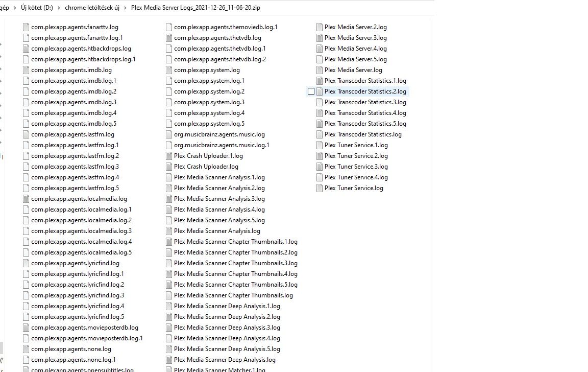This screenshot has height=372, width=588.
Task: Select Plex Media Scanner Chapter Thumbnails.2.log
Action: pos(236,252)
